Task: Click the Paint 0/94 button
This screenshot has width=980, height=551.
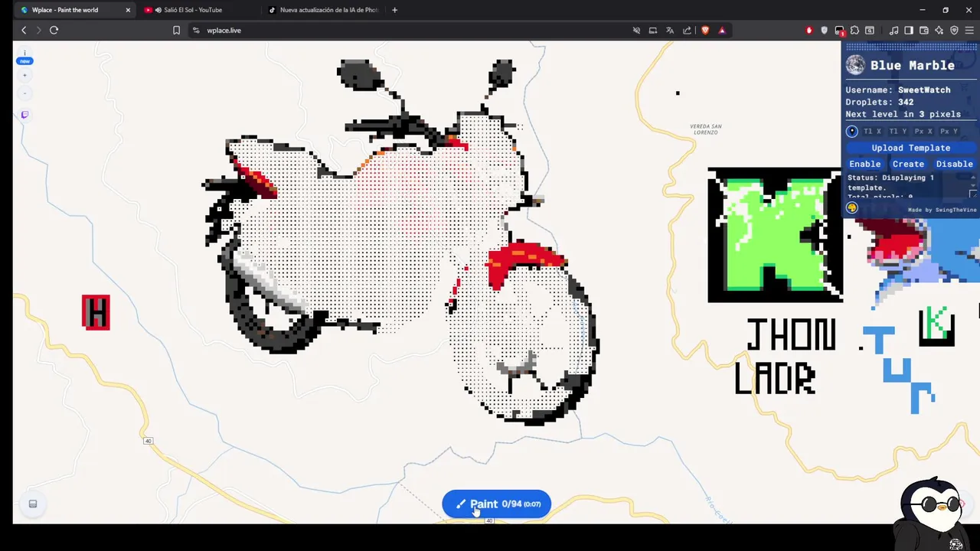Action: click(496, 504)
